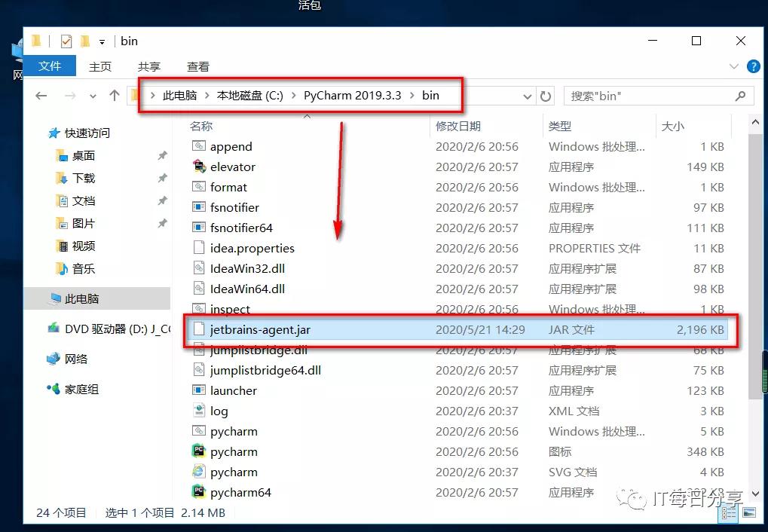Open 音乐 in the navigation pane
The image size is (768, 532).
click(x=83, y=268)
